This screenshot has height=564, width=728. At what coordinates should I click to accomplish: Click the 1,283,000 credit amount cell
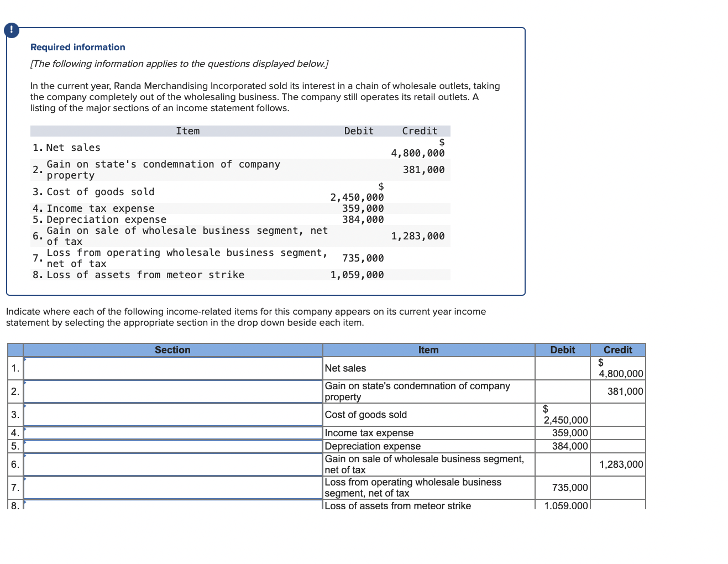(x=619, y=464)
